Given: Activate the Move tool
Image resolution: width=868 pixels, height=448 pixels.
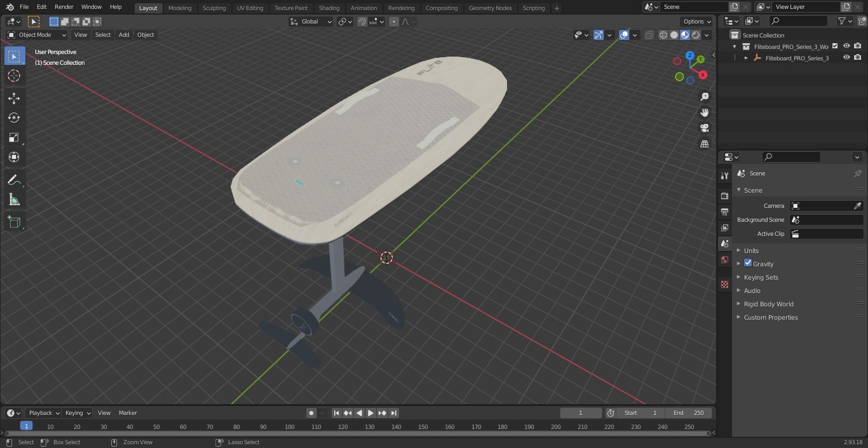Looking at the screenshot, I should [14, 98].
